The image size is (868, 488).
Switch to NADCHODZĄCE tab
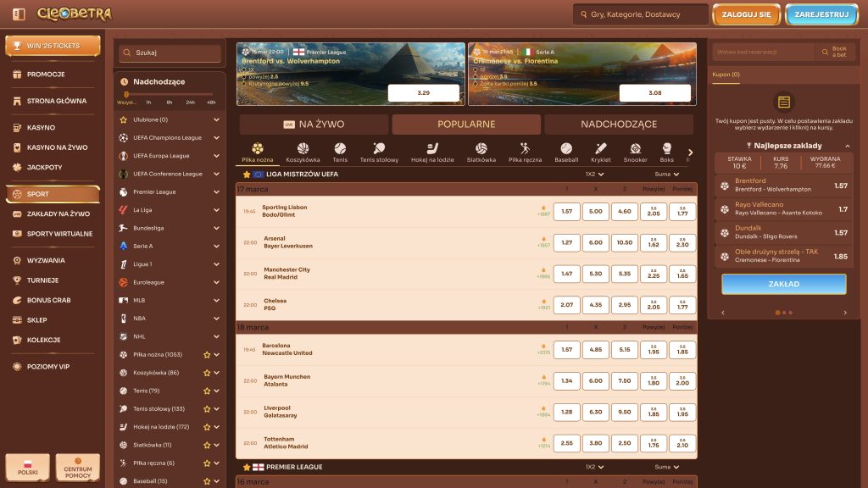(x=619, y=125)
